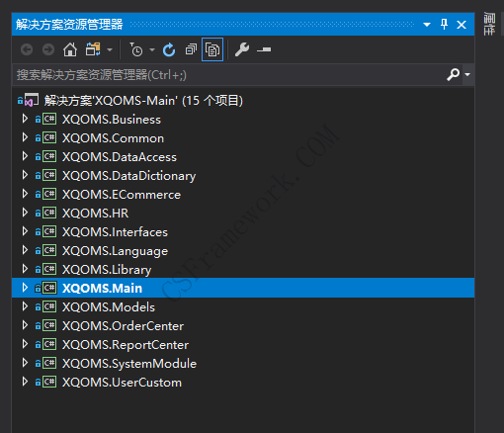
Task: Click the grayed Back navigation arrow
Action: pos(27,49)
